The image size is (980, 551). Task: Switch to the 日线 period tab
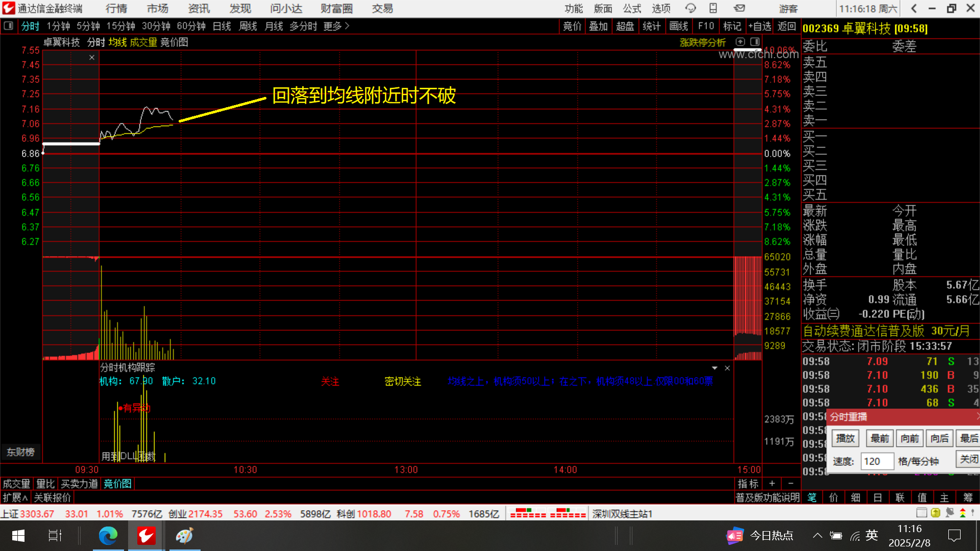click(222, 26)
